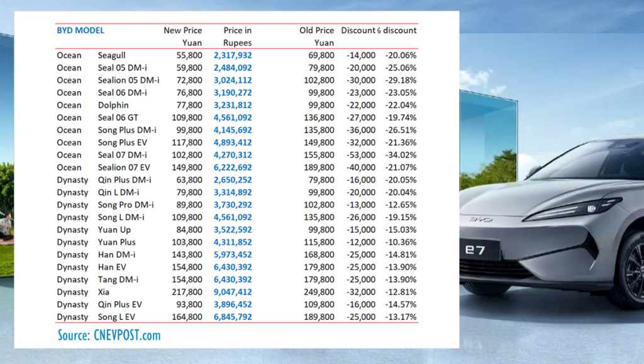644x364 pixels.
Task: Select the "New Price" column header
Action: click(183, 30)
